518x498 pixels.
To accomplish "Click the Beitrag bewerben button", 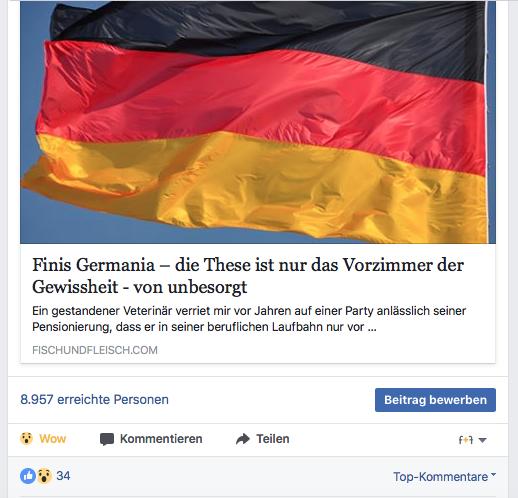I will coord(435,400).
